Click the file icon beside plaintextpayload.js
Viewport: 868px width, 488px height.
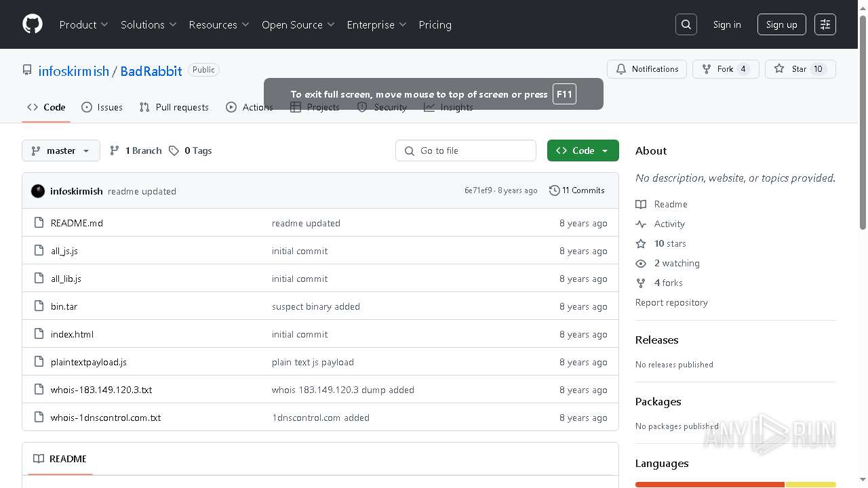coord(39,361)
